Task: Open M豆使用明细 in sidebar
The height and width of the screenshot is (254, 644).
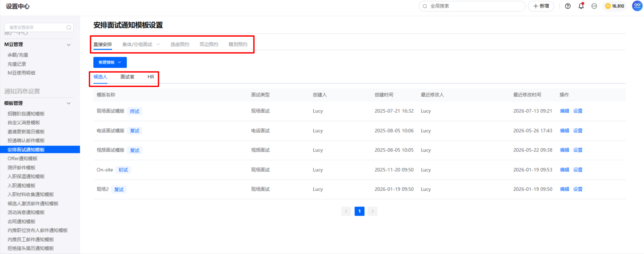Action: click(21, 73)
